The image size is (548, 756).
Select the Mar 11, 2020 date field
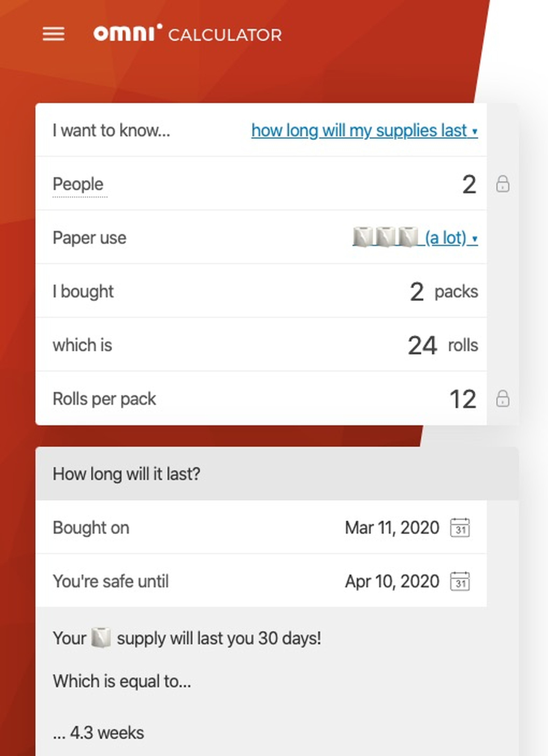pyautogui.click(x=392, y=528)
